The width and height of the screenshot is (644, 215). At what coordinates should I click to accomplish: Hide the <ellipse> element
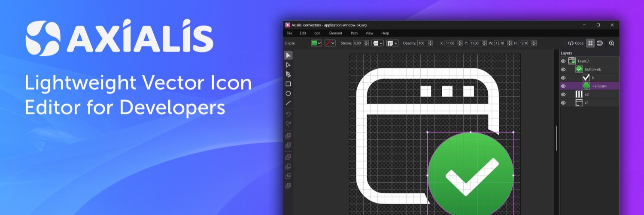click(x=563, y=86)
